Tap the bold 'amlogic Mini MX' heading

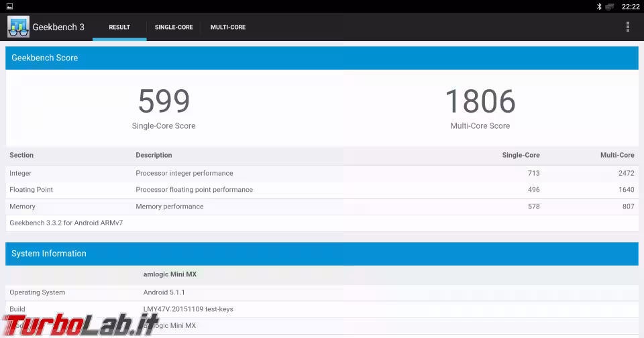[x=170, y=274]
